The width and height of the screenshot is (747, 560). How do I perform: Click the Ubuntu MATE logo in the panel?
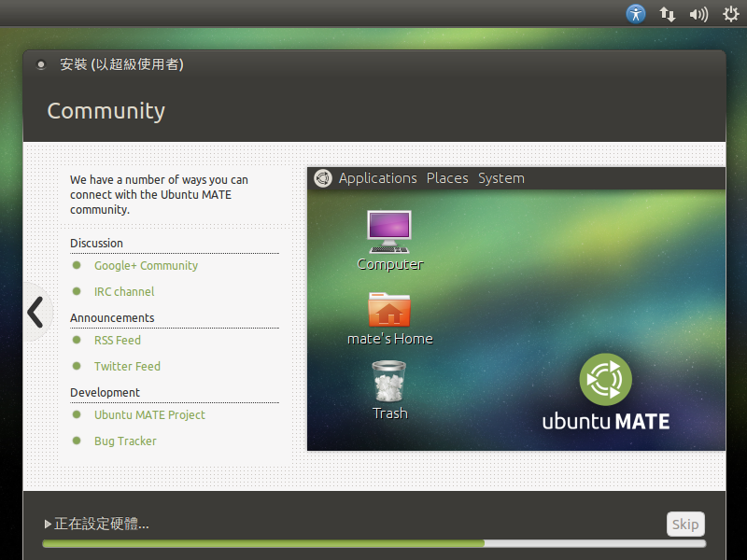323,178
